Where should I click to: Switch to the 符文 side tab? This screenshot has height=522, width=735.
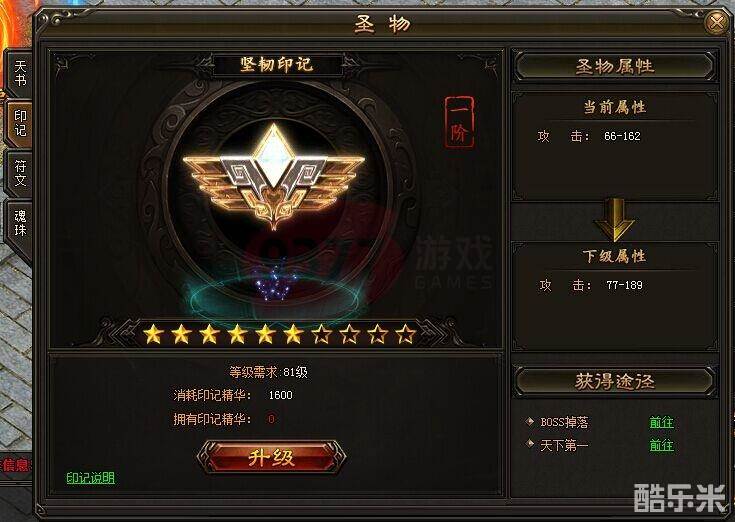[x=20, y=173]
